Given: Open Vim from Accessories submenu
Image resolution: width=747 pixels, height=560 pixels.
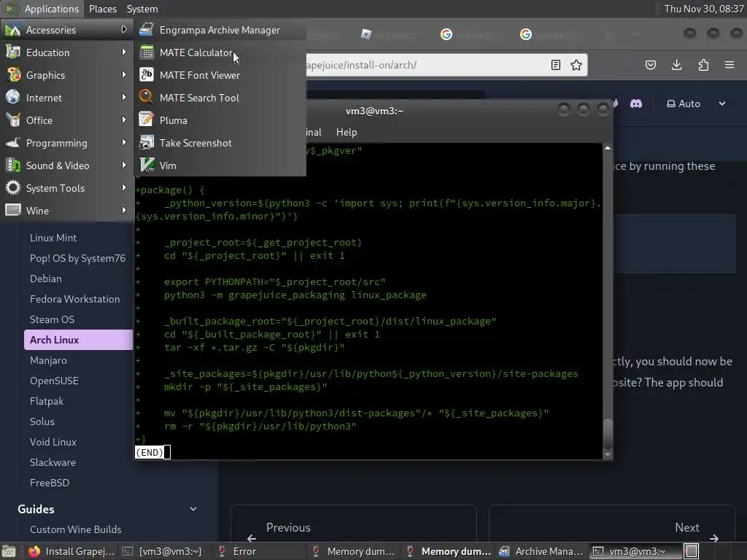Looking at the screenshot, I should coord(220,166).
